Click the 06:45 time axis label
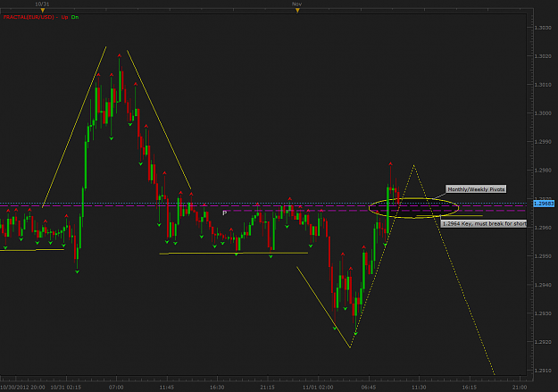The image size is (558, 392). point(369,387)
